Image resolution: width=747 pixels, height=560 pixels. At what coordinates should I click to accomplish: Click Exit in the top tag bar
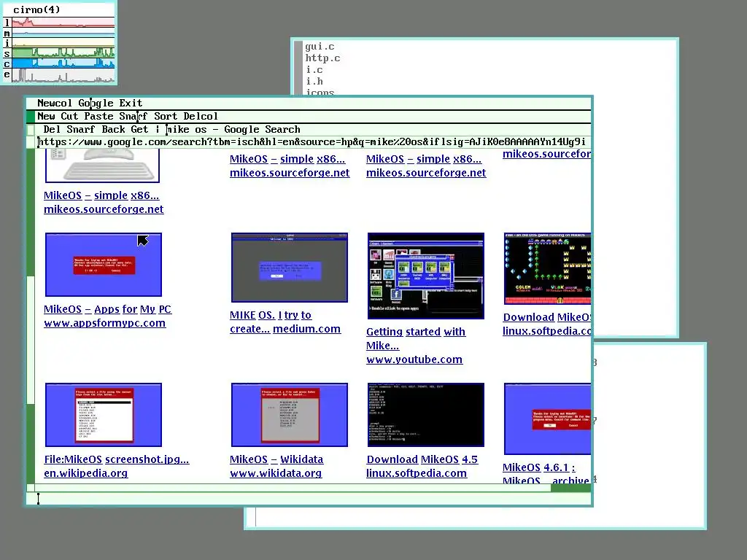click(131, 103)
